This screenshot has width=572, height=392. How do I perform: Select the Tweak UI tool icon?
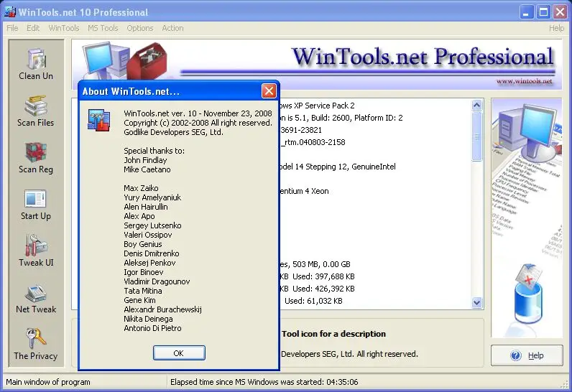[x=36, y=251]
